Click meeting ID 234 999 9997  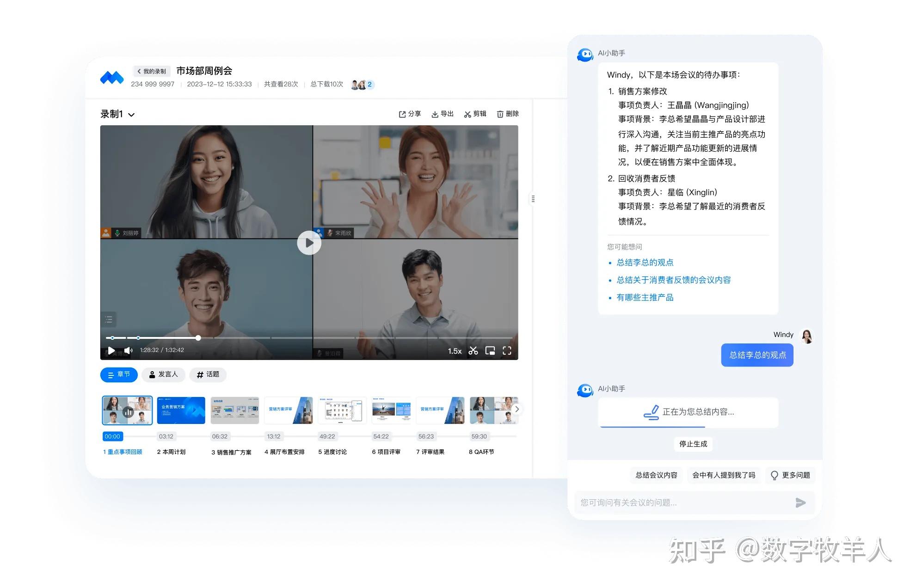pyautogui.click(x=153, y=85)
